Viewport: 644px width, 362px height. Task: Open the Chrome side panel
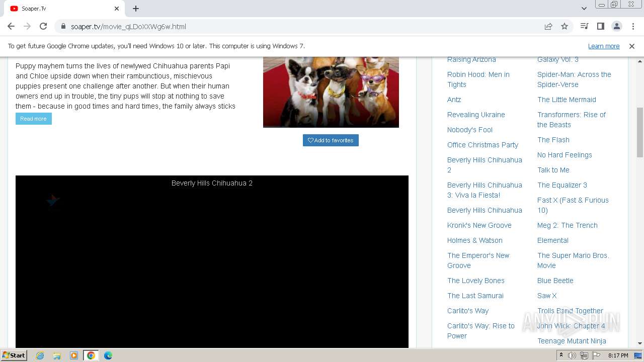600,26
